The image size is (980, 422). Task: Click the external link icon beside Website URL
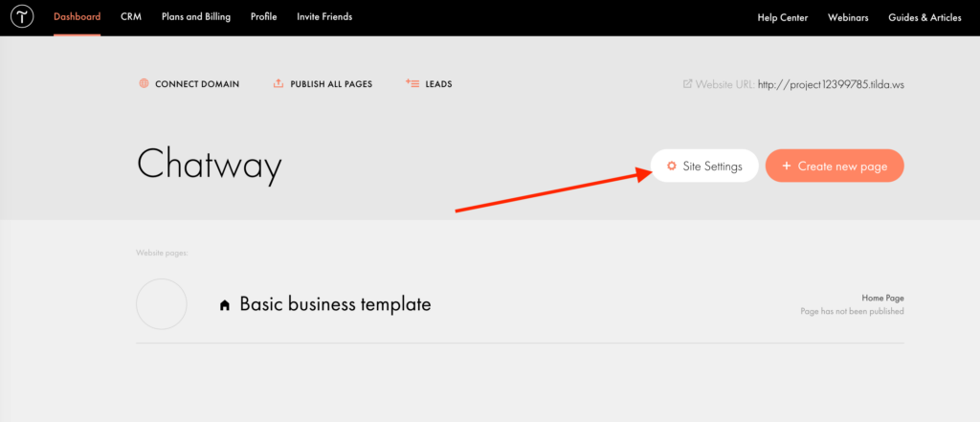tap(687, 84)
